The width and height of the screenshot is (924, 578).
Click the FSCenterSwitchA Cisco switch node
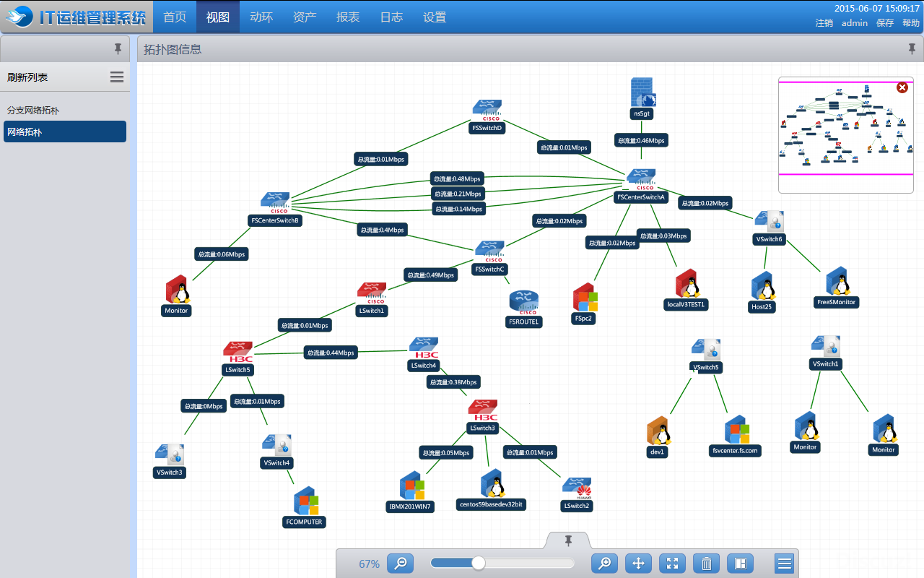640,178
